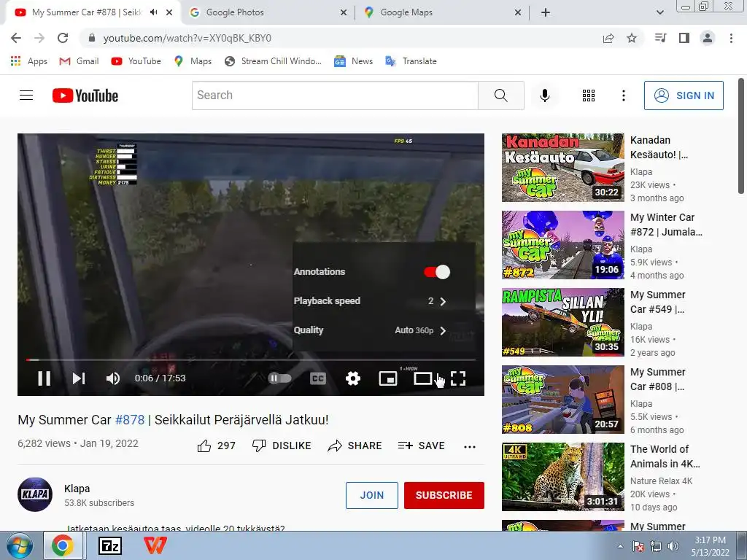Image resolution: width=747 pixels, height=560 pixels.
Task: Toggle the autoplay switch in player
Action: click(x=279, y=378)
